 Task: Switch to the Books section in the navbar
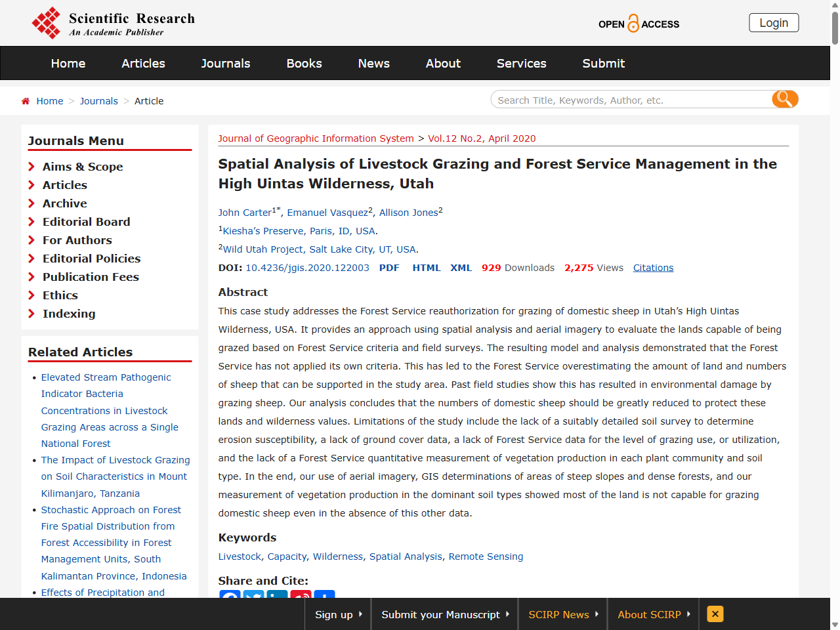coord(304,63)
